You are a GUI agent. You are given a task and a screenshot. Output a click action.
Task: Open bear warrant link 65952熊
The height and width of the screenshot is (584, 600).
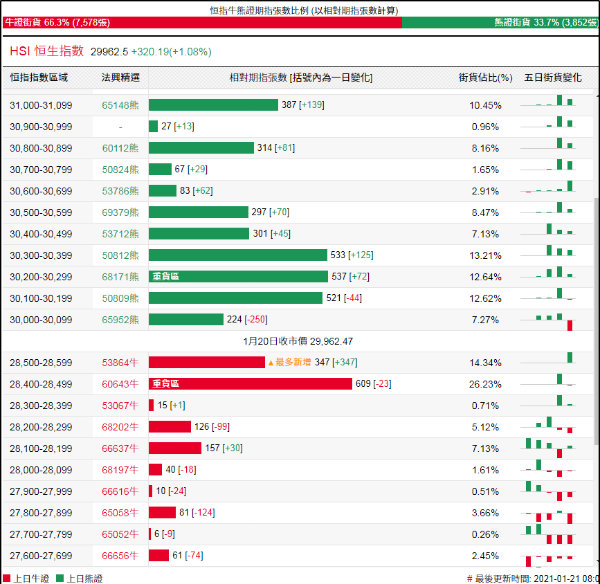120,320
